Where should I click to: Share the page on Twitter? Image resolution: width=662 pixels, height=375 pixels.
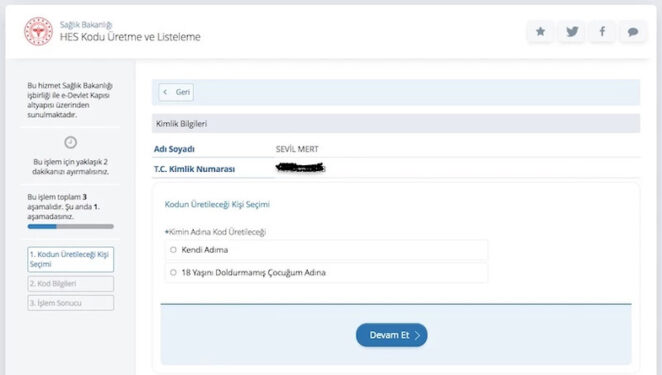click(572, 31)
